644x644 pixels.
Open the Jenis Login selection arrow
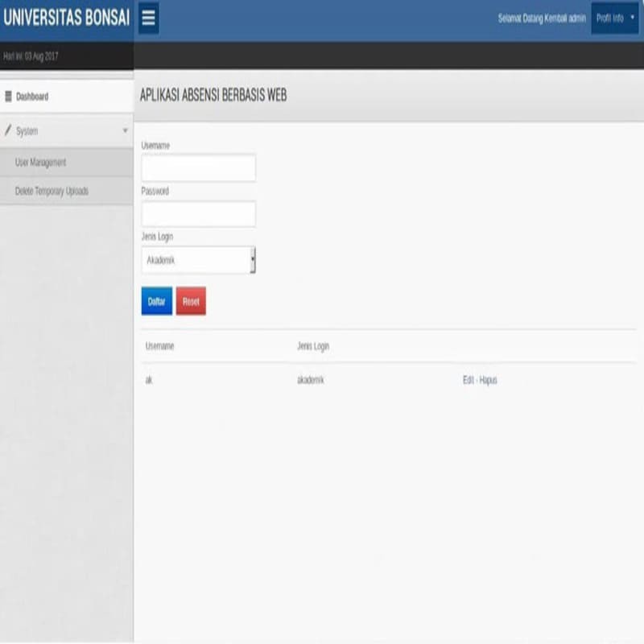(252, 259)
